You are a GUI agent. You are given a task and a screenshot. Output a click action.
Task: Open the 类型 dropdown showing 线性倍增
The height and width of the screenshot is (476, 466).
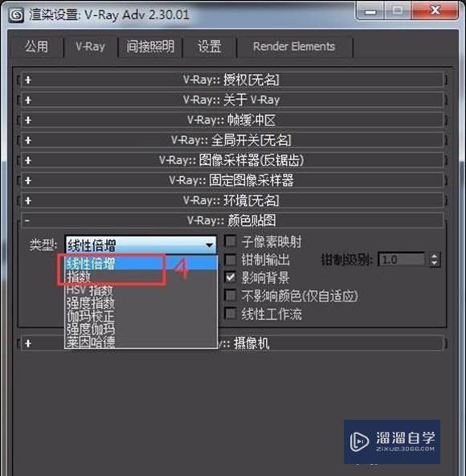point(141,245)
